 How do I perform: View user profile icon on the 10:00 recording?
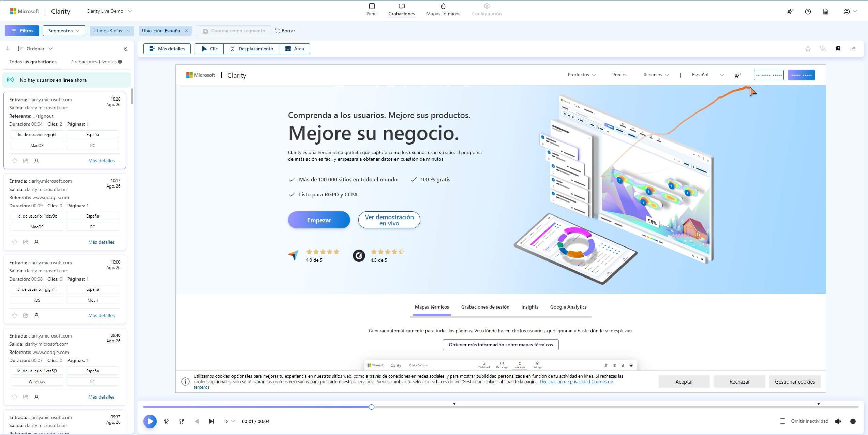(36, 315)
